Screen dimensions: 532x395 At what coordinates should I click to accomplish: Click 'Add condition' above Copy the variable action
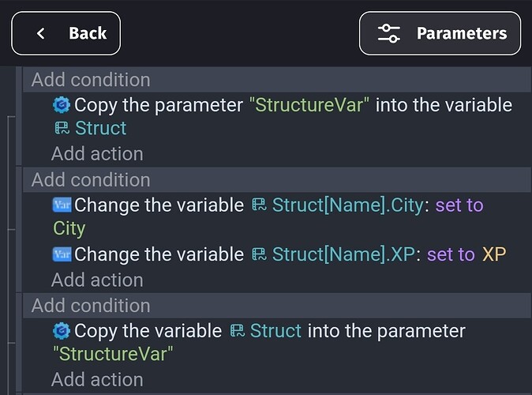point(91,306)
